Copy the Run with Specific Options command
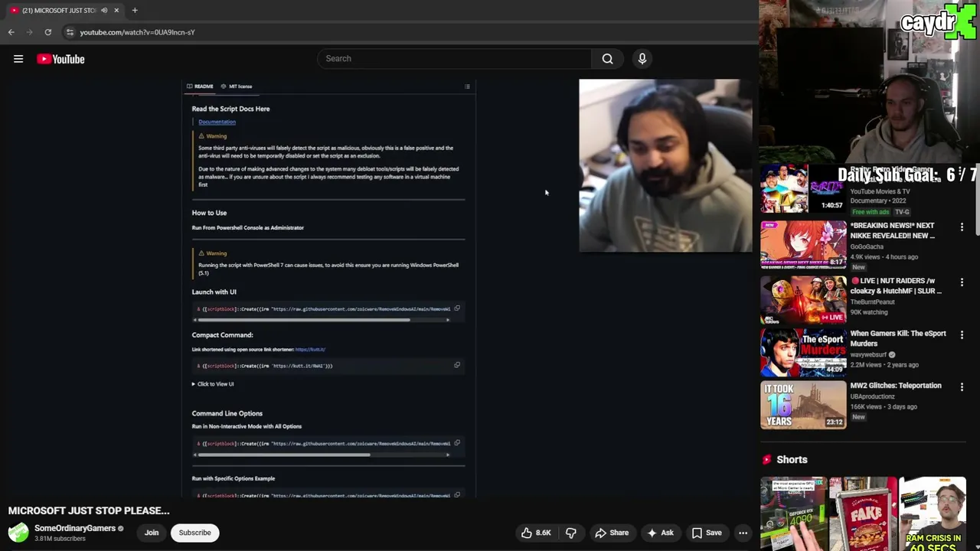Screen dimensions: 980x551 pos(457,495)
